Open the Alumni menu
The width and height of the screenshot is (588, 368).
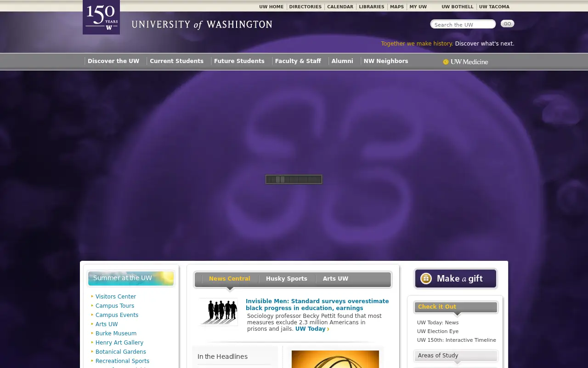tap(342, 61)
